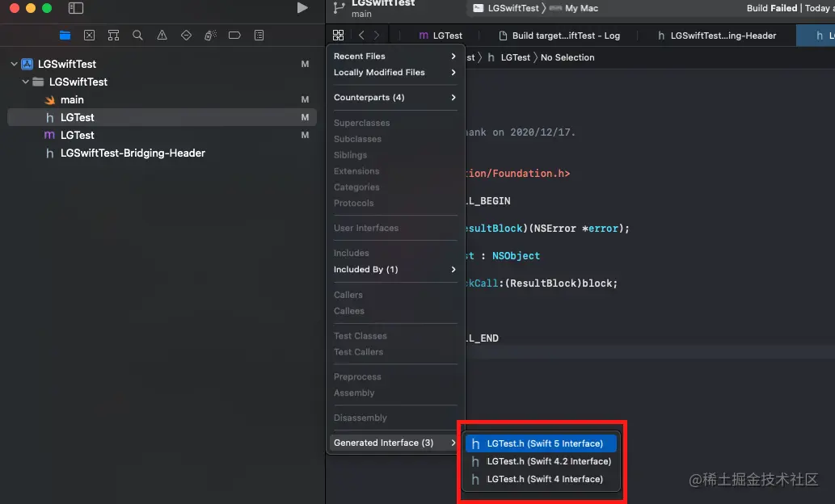Image resolution: width=835 pixels, height=504 pixels.
Task: Open the Symbol navigator
Action: [113, 35]
